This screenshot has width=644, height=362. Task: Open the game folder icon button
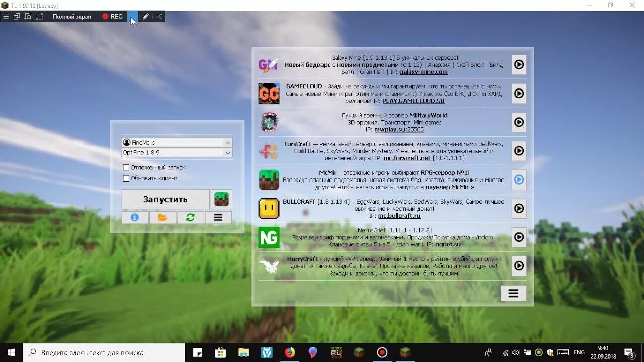click(x=163, y=217)
